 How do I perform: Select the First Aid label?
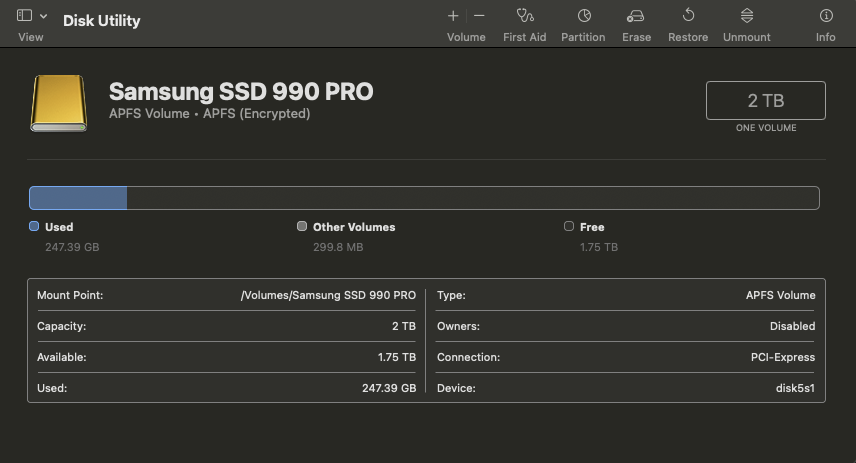point(525,37)
